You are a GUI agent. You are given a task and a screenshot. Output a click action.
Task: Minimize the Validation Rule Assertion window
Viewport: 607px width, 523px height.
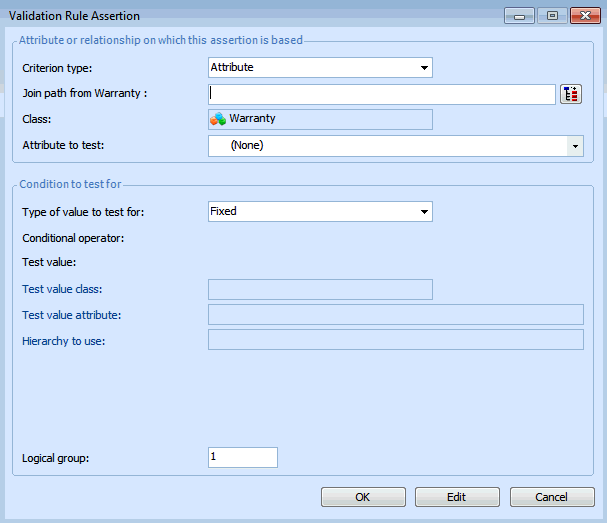click(x=518, y=15)
